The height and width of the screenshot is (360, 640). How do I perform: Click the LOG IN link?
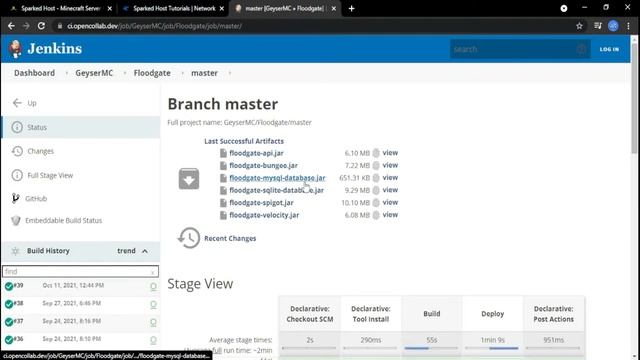coord(609,49)
